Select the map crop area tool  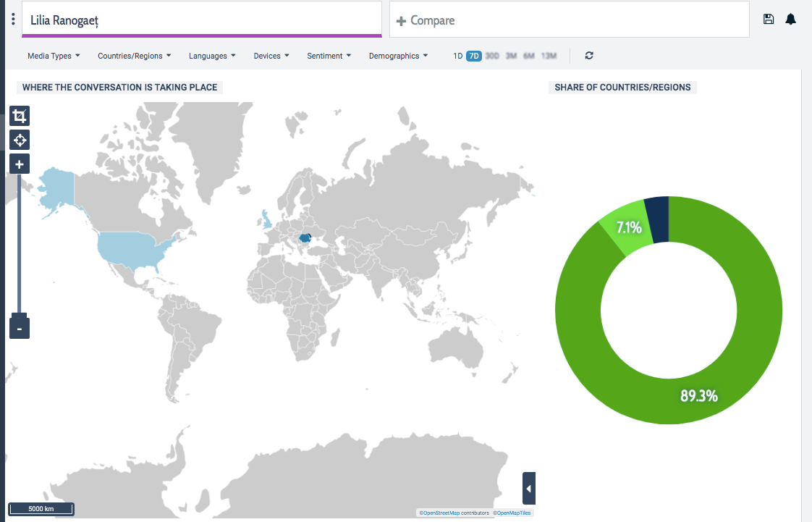(x=20, y=116)
